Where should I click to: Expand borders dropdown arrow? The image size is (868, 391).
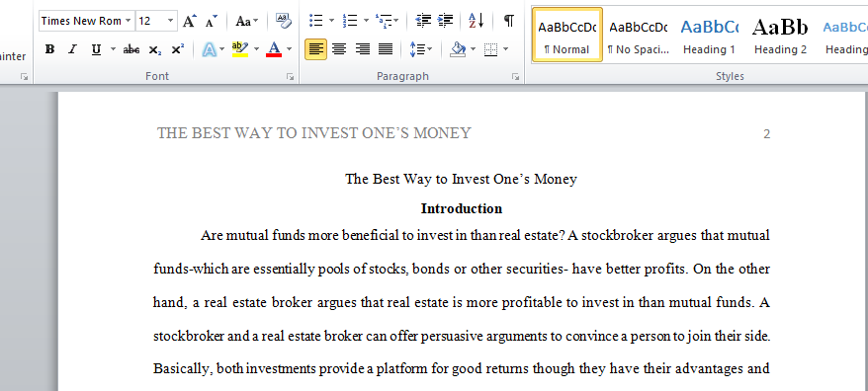(x=505, y=49)
